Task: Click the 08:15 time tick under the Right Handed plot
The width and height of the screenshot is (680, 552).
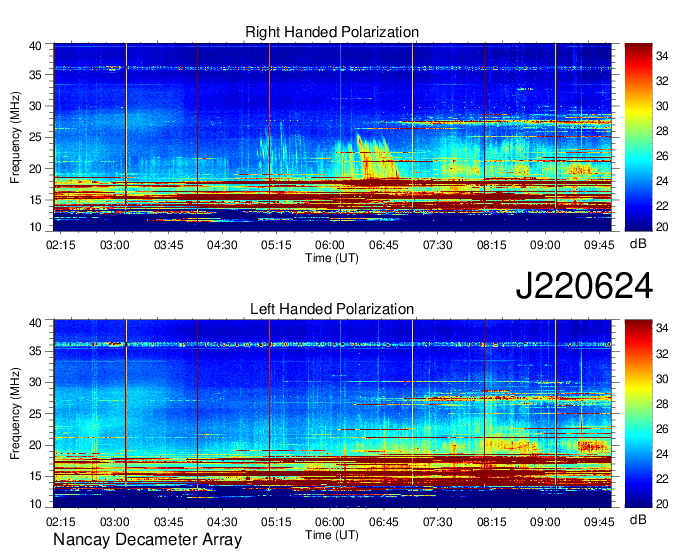Action: tap(491, 245)
